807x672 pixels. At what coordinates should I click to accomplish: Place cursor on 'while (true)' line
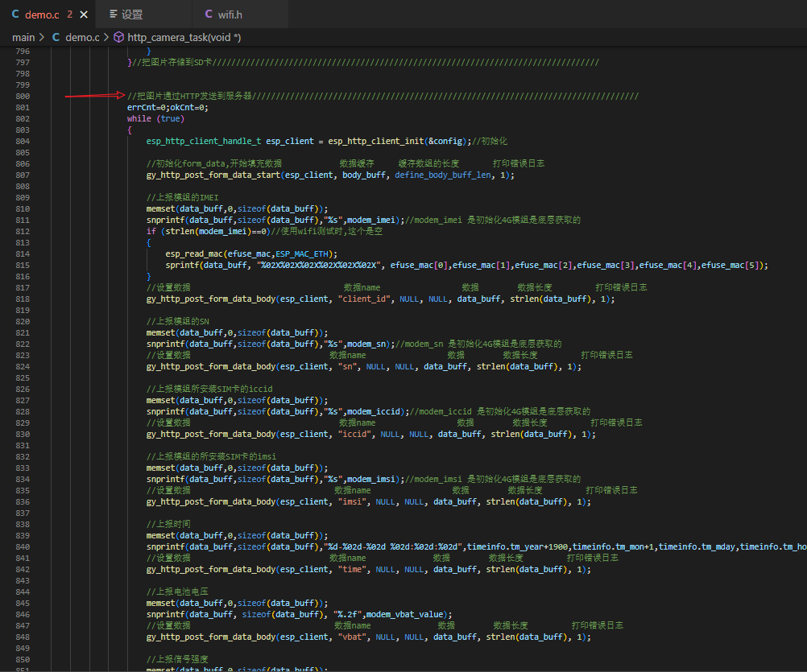[155, 118]
